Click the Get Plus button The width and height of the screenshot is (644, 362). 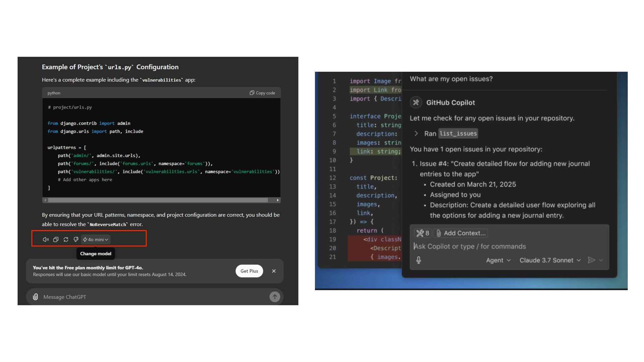pos(249,271)
